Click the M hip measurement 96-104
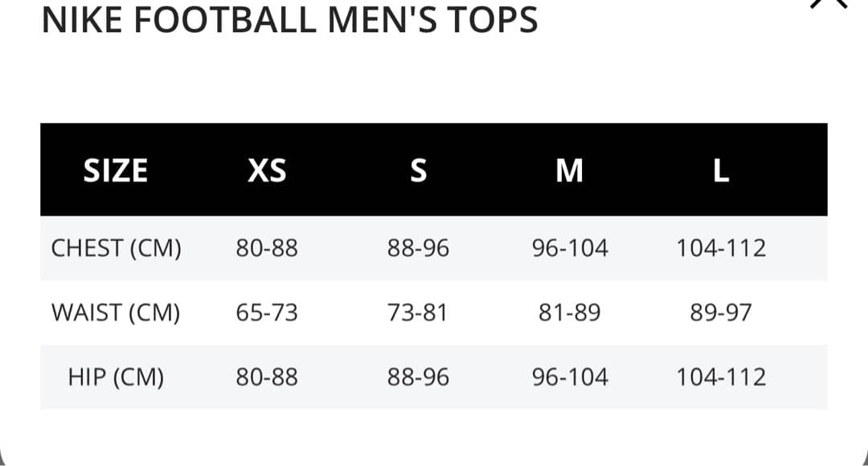This screenshot has width=868, height=466. pyautogui.click(x=570, y=377)
